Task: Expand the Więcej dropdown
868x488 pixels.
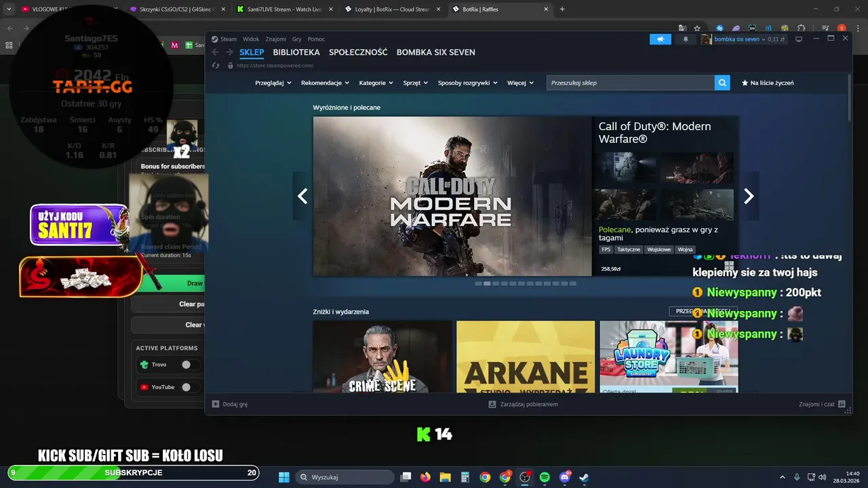Action: pos(520,83)
